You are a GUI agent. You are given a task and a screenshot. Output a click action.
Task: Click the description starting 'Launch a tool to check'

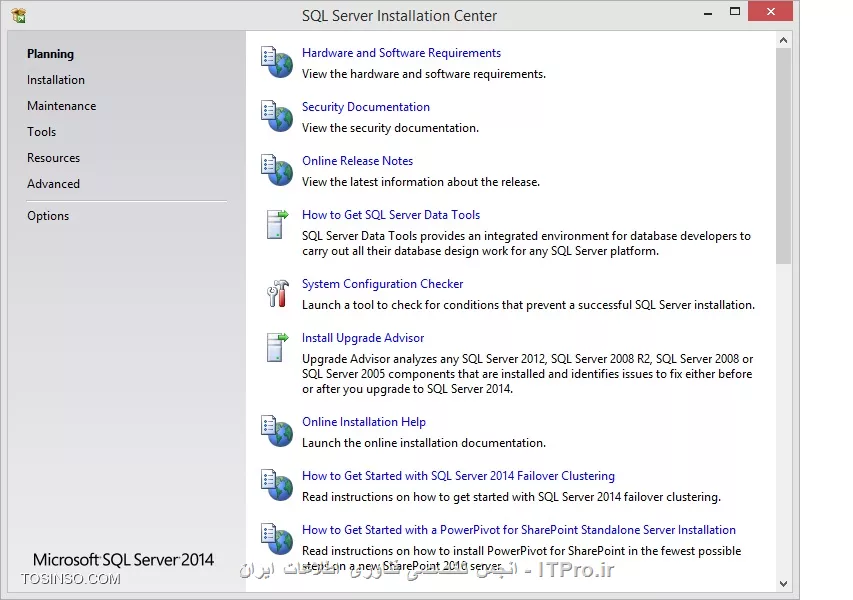[x=528, y=305]
